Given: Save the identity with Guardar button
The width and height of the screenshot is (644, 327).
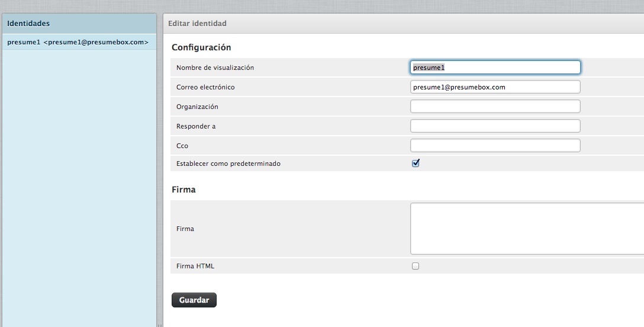Looking at the screenshot, I should pos(194,300).
